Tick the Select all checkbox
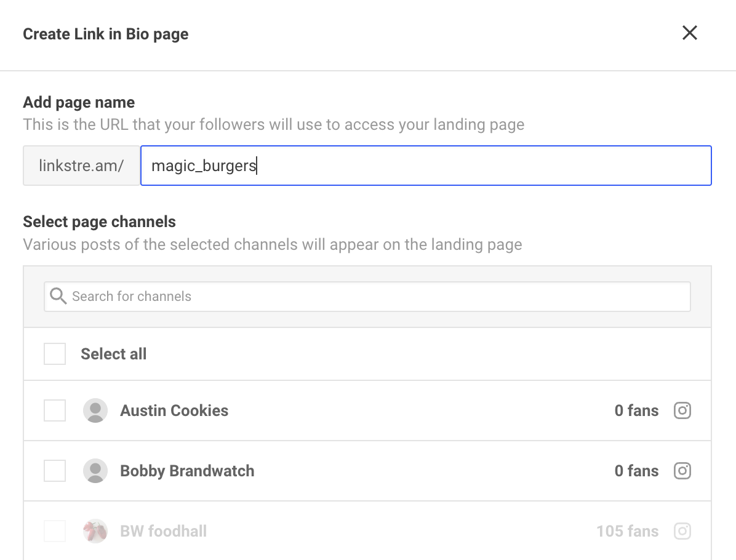 [x=55, y=353]
